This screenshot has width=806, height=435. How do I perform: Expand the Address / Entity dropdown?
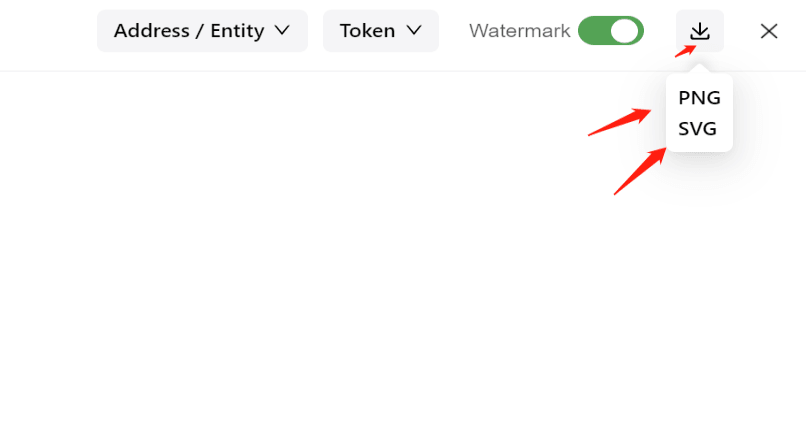click(203, 31)
